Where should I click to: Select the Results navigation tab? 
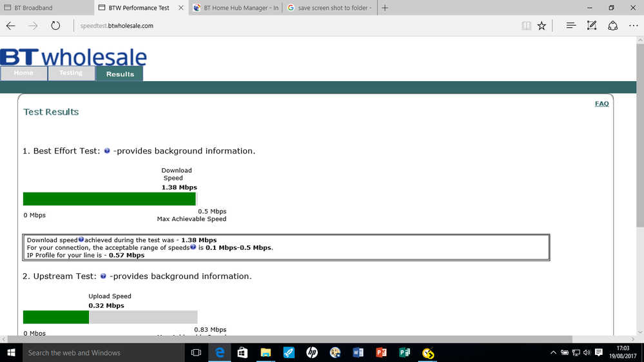(x=120, y=74)
